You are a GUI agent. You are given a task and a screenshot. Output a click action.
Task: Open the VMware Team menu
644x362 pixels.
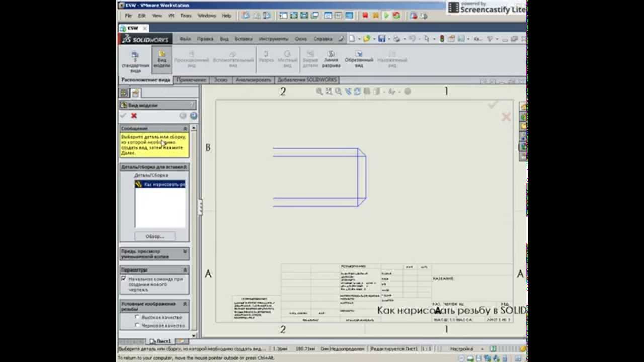[x=186, y=16]
